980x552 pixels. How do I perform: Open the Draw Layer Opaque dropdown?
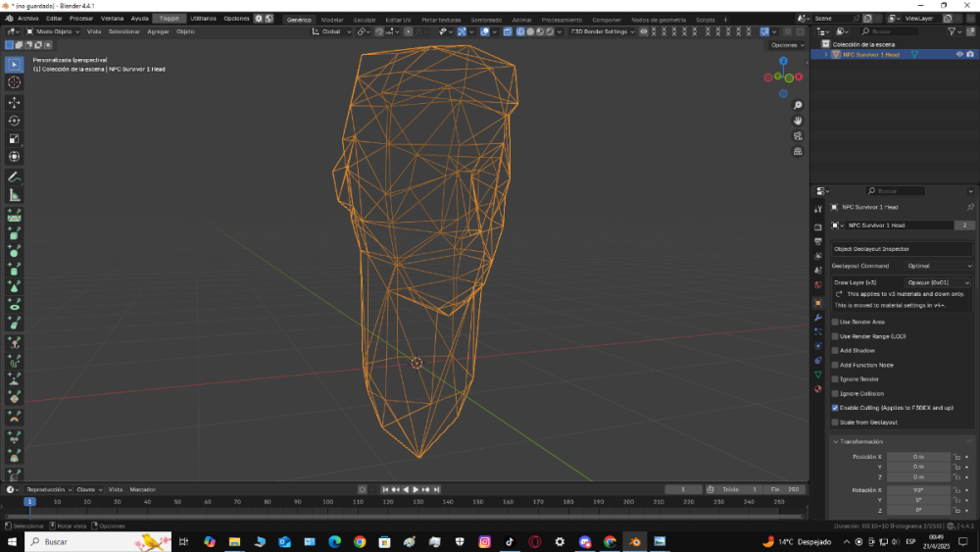(938, 282)
